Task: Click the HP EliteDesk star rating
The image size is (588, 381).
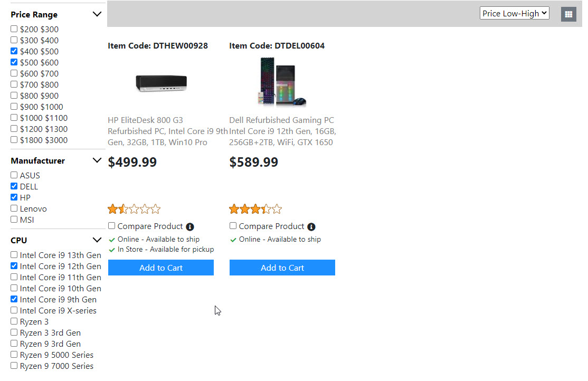Action: (134, 209)
